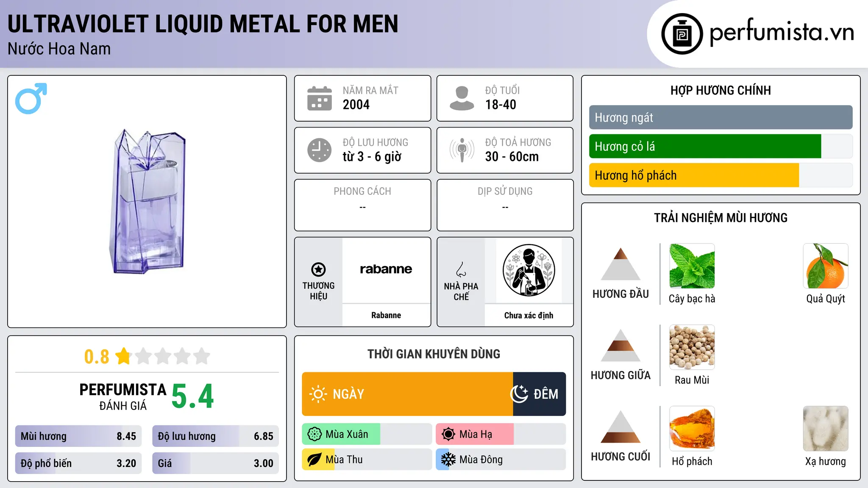Click the Giá 3.00 score bar

[216, 463]
